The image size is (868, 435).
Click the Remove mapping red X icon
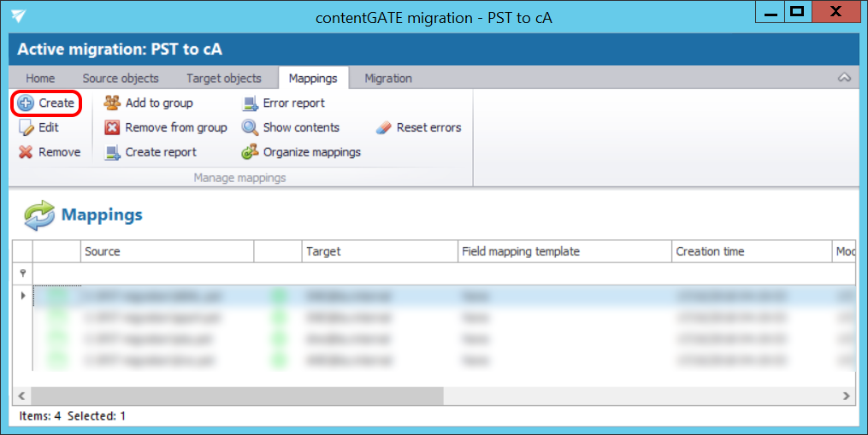tap(26, 152)
